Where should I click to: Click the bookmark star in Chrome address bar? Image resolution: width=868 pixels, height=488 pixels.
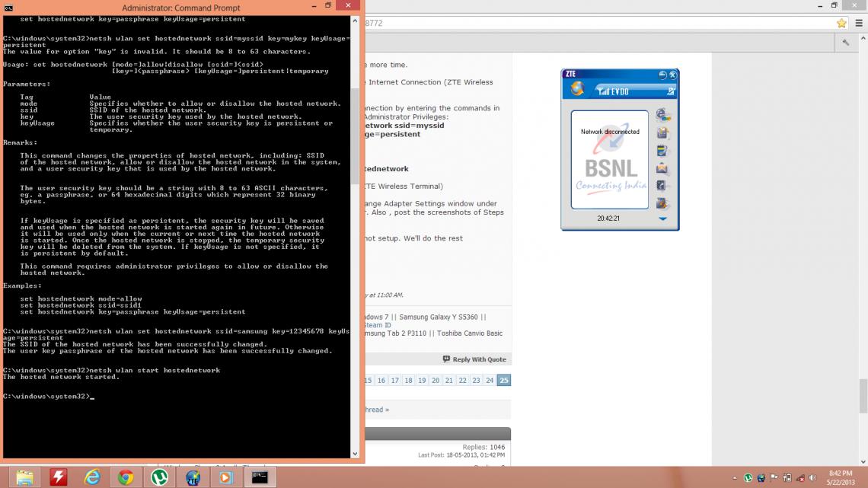coord(841,24)
